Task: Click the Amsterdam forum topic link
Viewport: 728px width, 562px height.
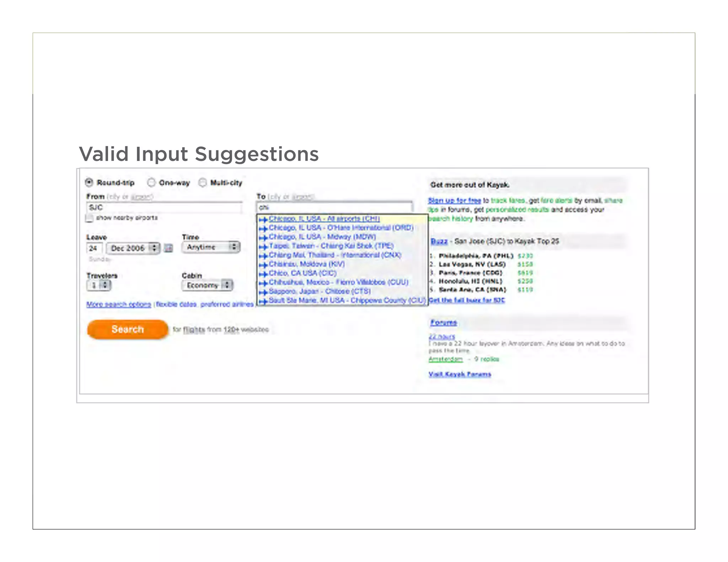Action: (x=446, y=359)
